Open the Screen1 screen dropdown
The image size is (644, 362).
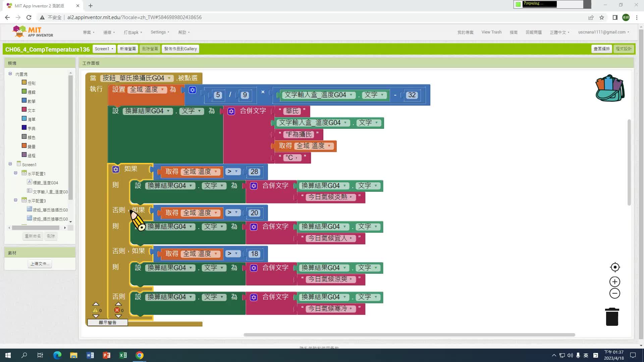(x=104, y=49)
